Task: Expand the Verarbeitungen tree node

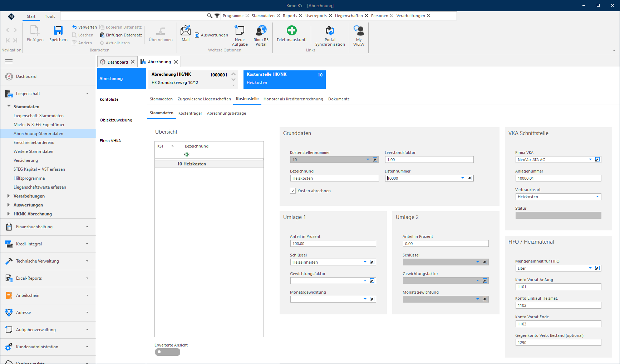Action: point(9,196)
